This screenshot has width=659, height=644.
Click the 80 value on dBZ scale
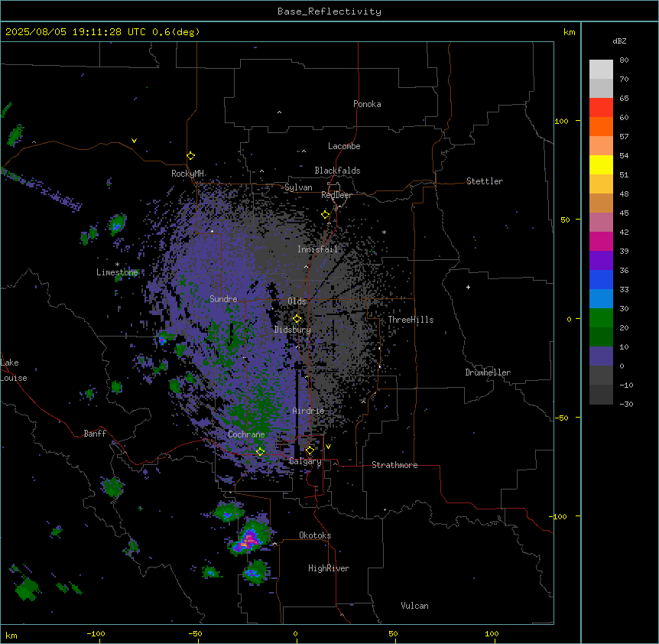(624, 60)
